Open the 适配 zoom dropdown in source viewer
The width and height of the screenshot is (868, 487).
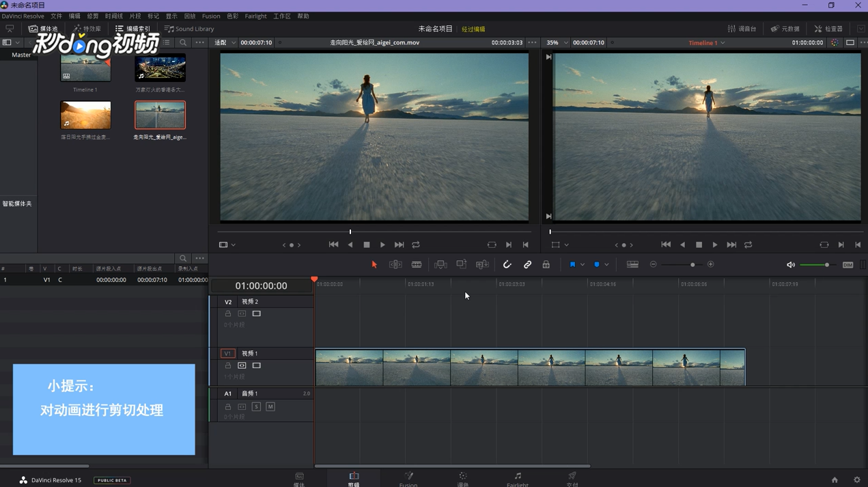(226, 42)
